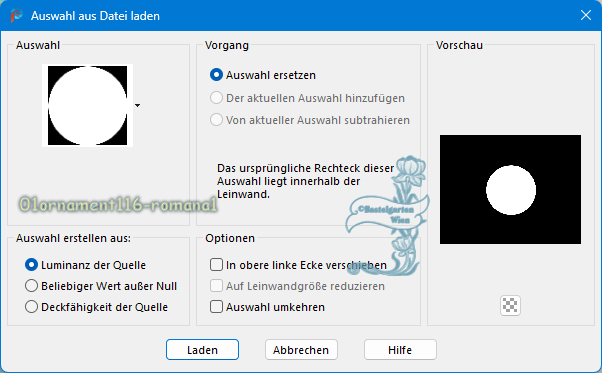Open the selection file dropdown arrow
This screenshot has width=602, height=373.
137,105
